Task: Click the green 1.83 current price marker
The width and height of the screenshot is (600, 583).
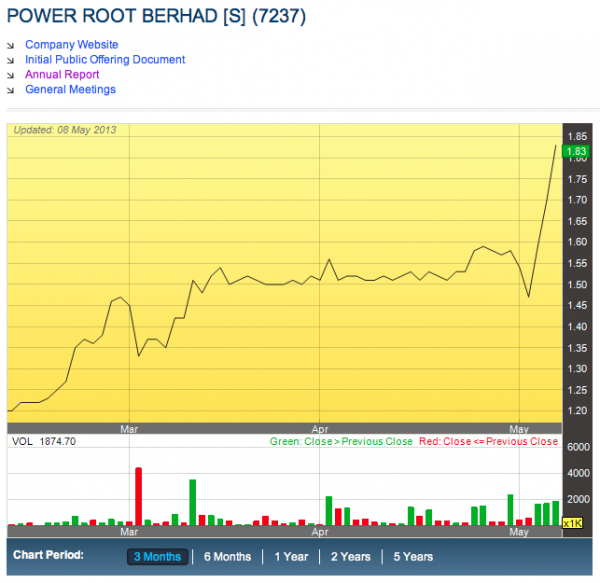Action: tap(575, 152)
